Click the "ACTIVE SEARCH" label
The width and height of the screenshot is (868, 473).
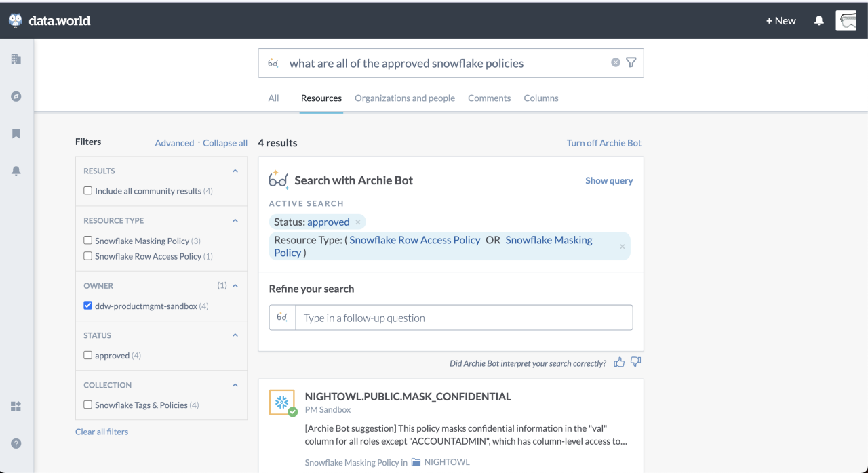(x=307, y=203)
